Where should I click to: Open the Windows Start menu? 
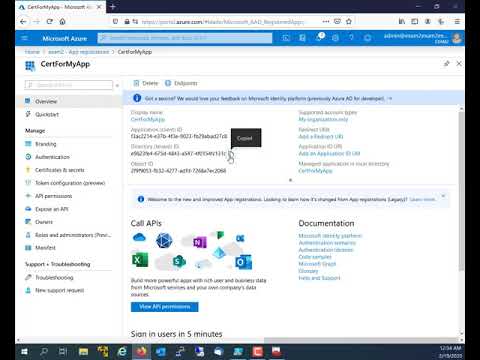(24, 352)
